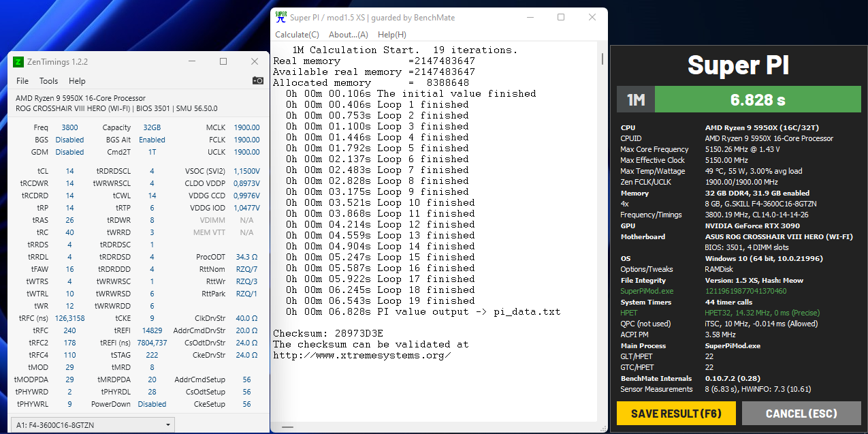Open the Calculate(C) menu in Super PI
The image size is (868, 434).
point(297,35)
